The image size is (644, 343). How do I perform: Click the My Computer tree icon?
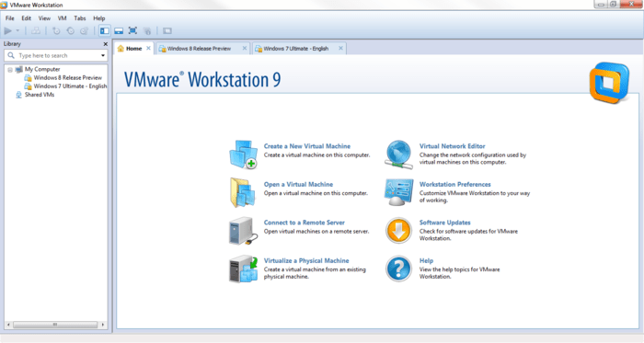click(19, 69)
